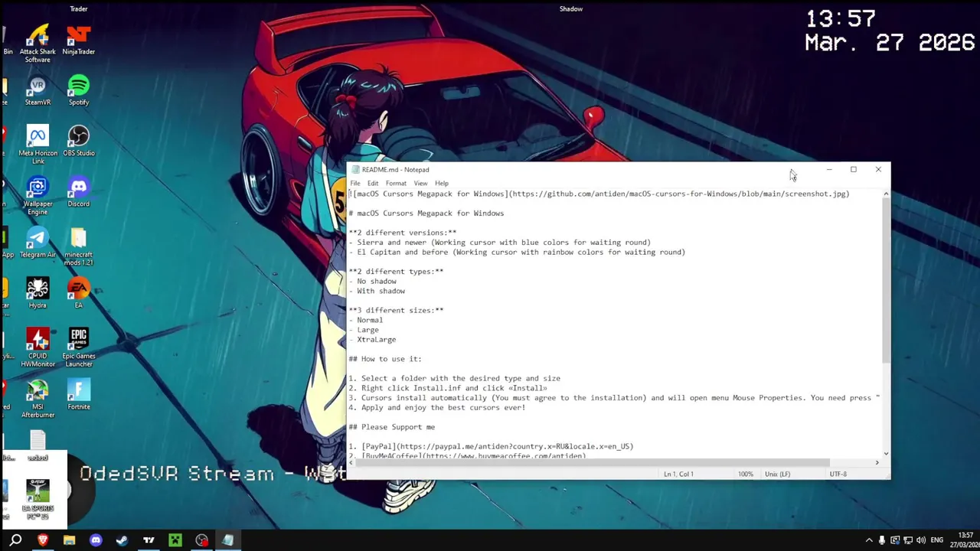Viewport: 980px width, 551px height.
Task: Show hidden system tray icons
Action: (x=869, y=540)
